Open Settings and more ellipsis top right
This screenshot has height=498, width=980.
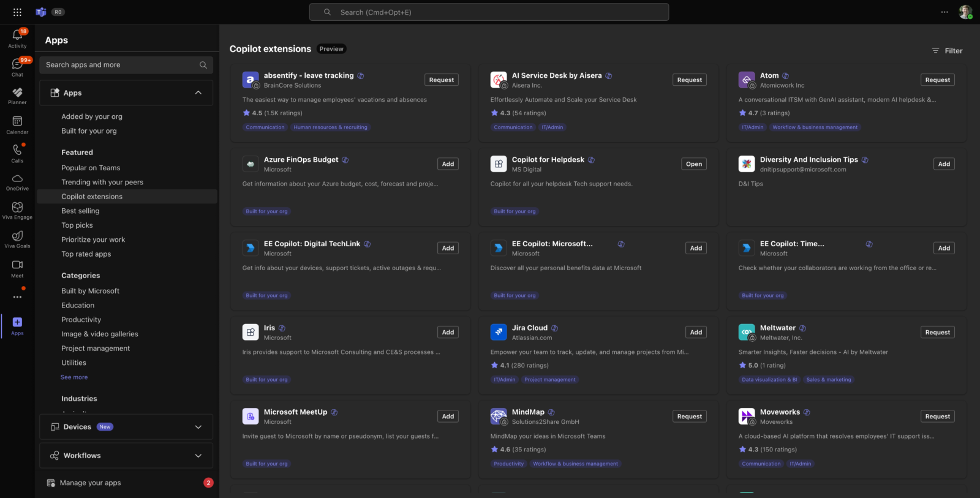click(x=944, y=12)
